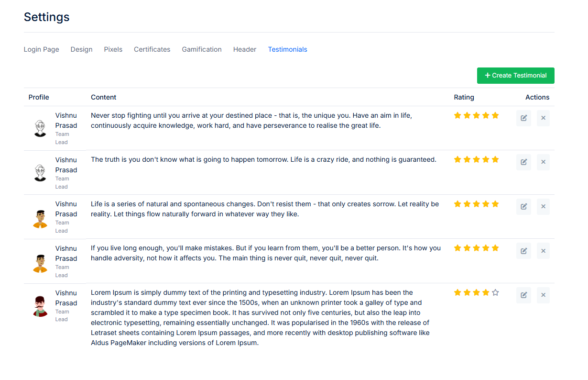Select the Gamification tab
Image resolution: width=588 pixels, height=380 pixels.
(x=202, y=49)
